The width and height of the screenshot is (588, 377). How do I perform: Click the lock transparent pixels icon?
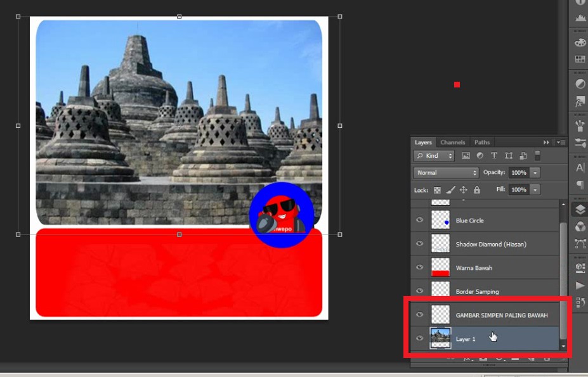(x=437, y=190)
